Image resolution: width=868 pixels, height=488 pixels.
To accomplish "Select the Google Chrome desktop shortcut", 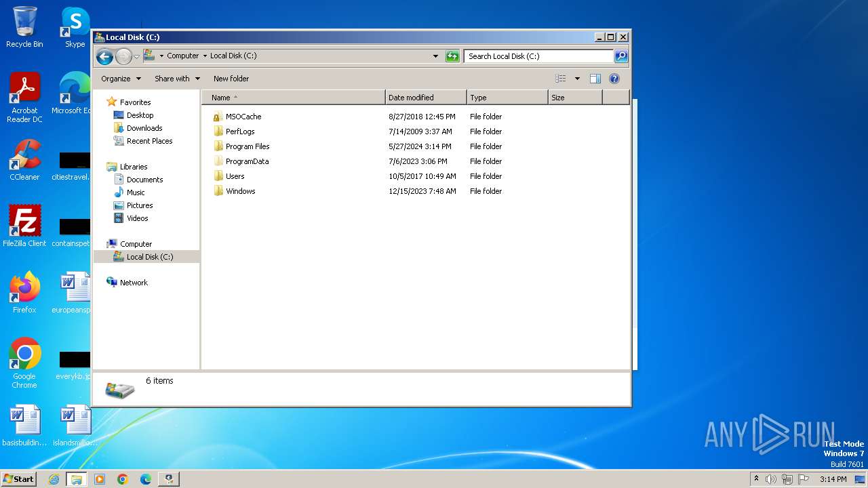I will point(24,363).
